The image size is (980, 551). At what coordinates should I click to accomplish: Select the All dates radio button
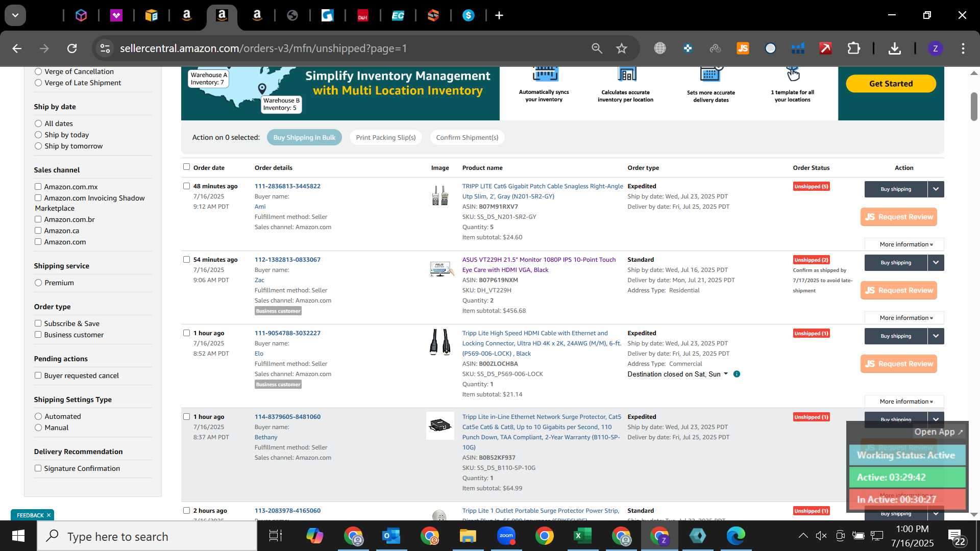tap(38, 123)
